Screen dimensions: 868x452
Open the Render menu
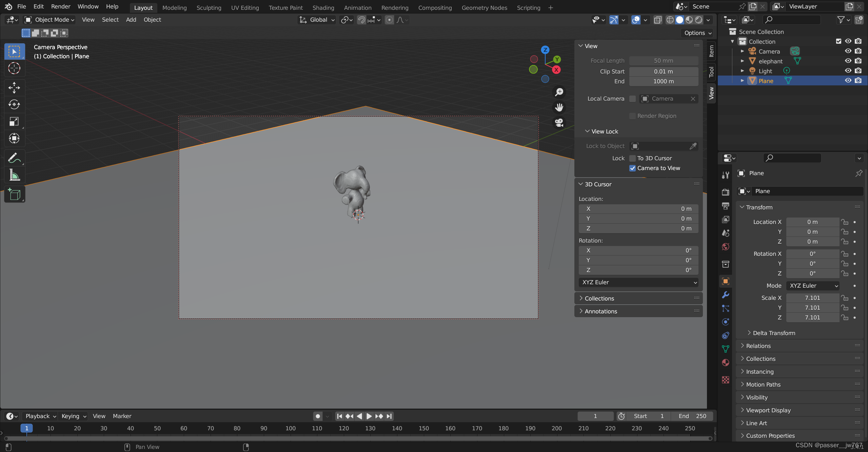click(x=60, y=6)
